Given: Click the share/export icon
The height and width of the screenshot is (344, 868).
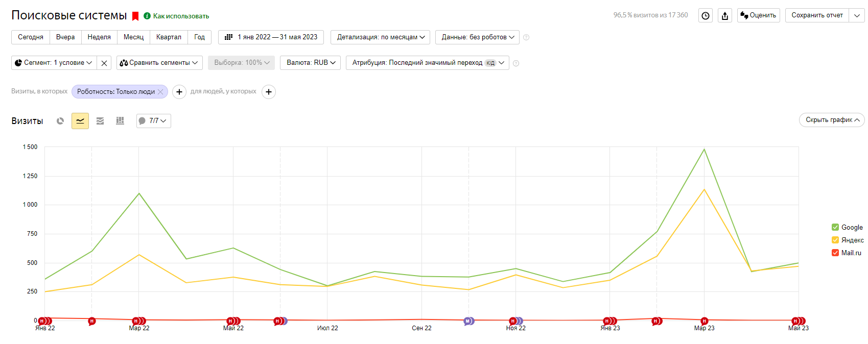Looking at the screenshot, I should [x=725, y=15].
